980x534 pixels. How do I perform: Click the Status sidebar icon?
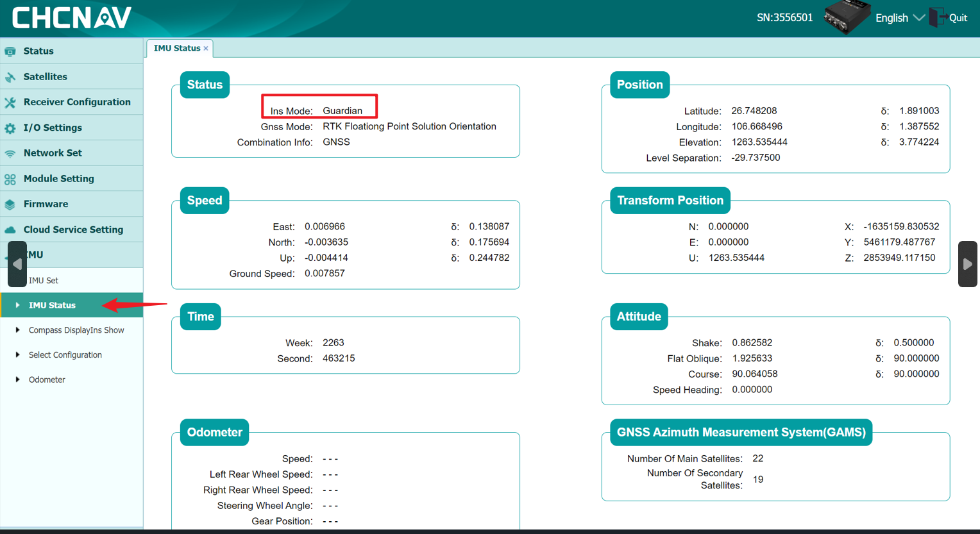coord(10,51)
